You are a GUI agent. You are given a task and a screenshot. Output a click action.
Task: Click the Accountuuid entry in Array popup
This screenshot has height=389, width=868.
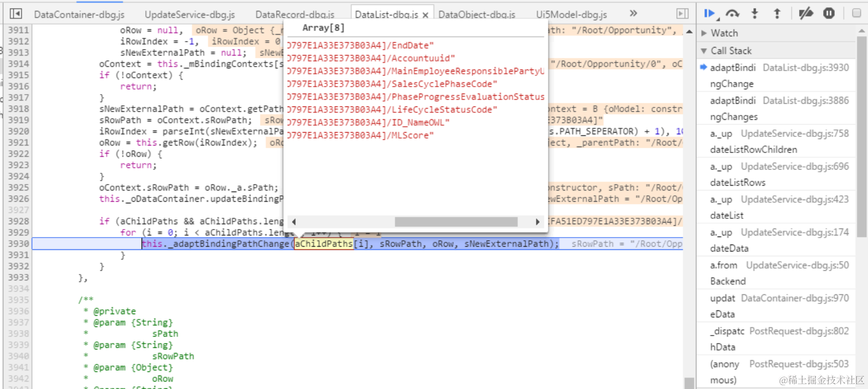click(x=371, y=58)
